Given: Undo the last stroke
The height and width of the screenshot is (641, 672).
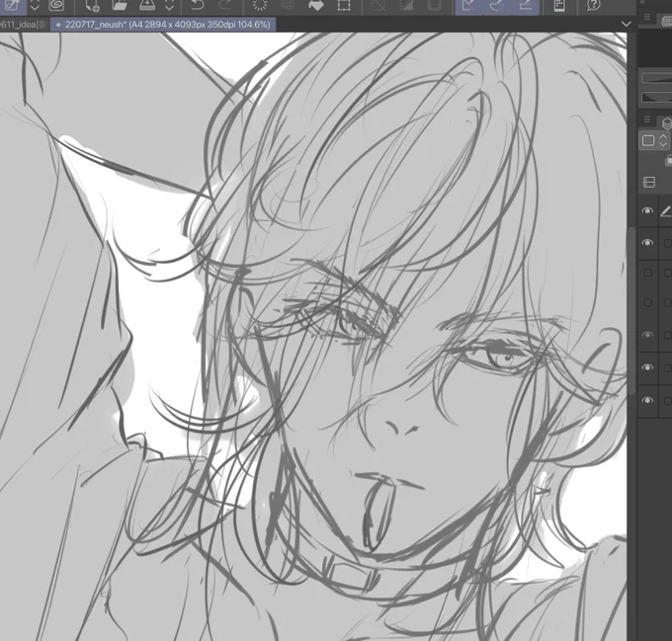Looking at the screenshot, I should [x=197, y=5].
